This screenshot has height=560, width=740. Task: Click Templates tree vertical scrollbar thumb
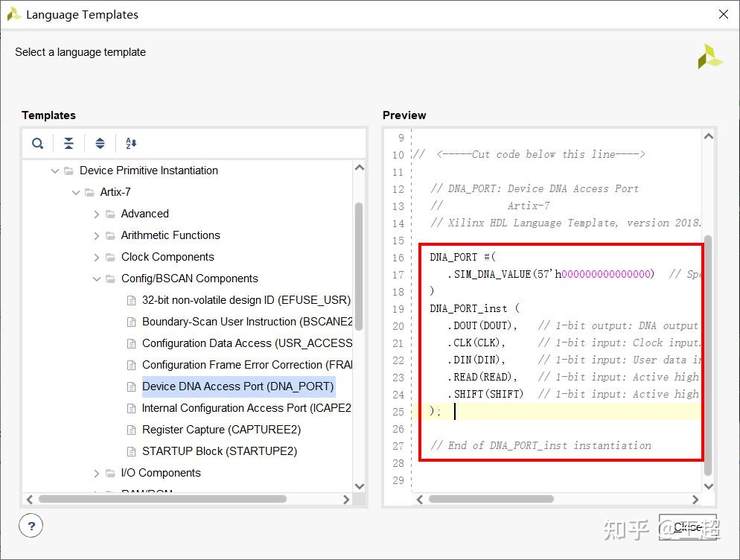tap(359, 265)
